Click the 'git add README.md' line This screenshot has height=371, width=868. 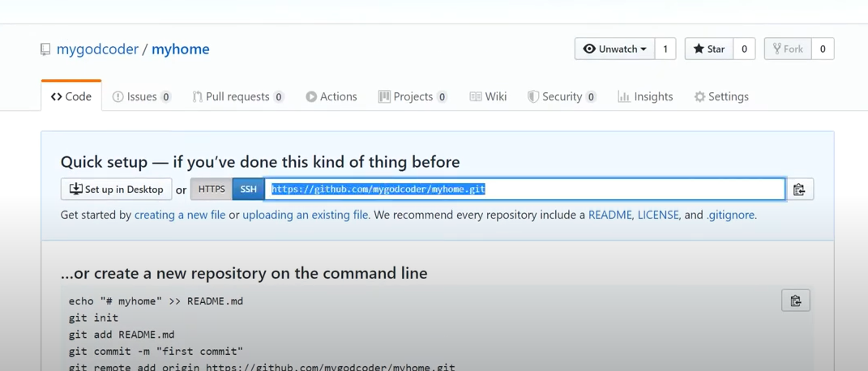(122, 335)
